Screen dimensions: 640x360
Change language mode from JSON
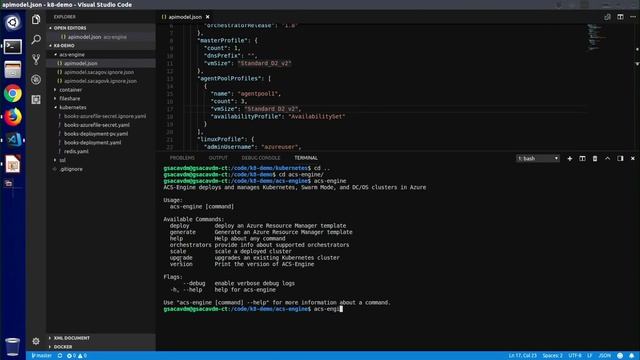click(604, 356)
